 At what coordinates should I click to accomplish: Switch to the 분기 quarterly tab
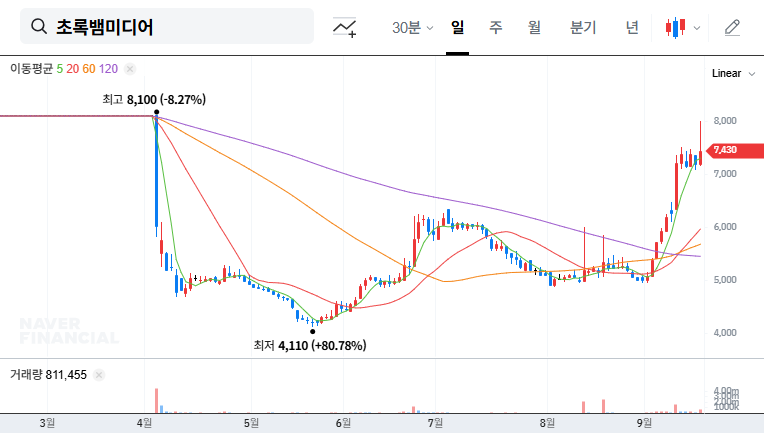click(583, 27)
